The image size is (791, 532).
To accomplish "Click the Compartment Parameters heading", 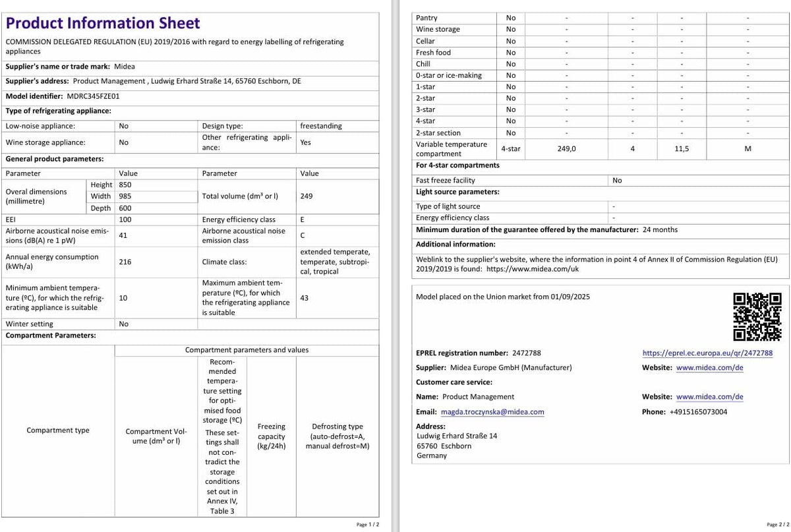I will (x=51, y=335).
